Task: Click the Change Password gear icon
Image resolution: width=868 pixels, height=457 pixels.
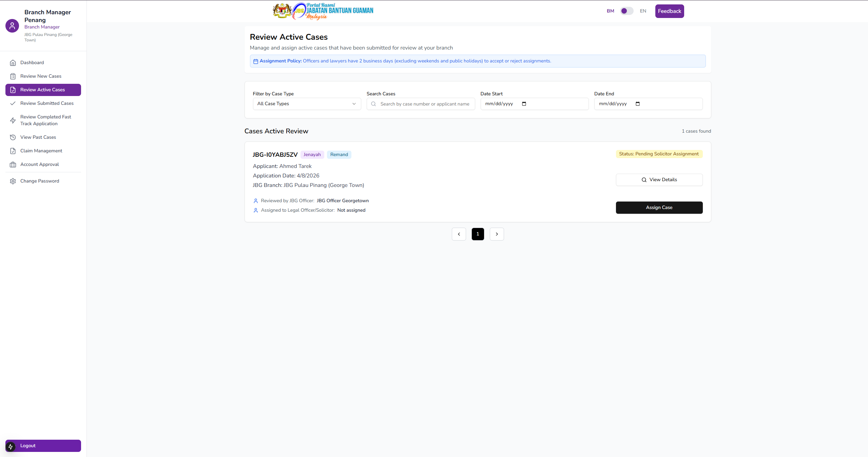Action: tap(13, 181)
